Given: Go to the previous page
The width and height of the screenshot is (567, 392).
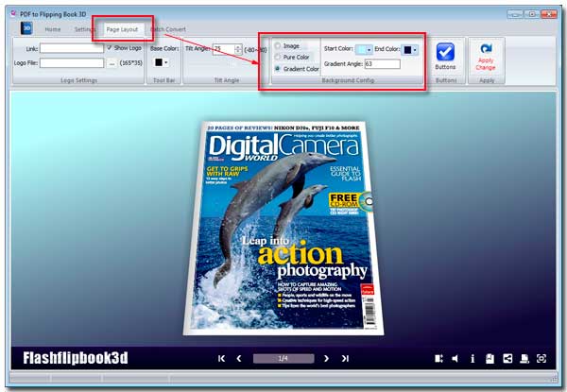Looking at the screenshot, I should point(239,358).
